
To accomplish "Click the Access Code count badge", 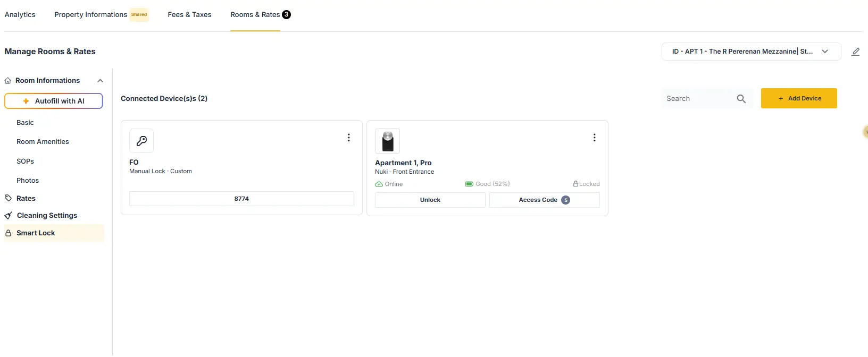I will click(566, 200).
